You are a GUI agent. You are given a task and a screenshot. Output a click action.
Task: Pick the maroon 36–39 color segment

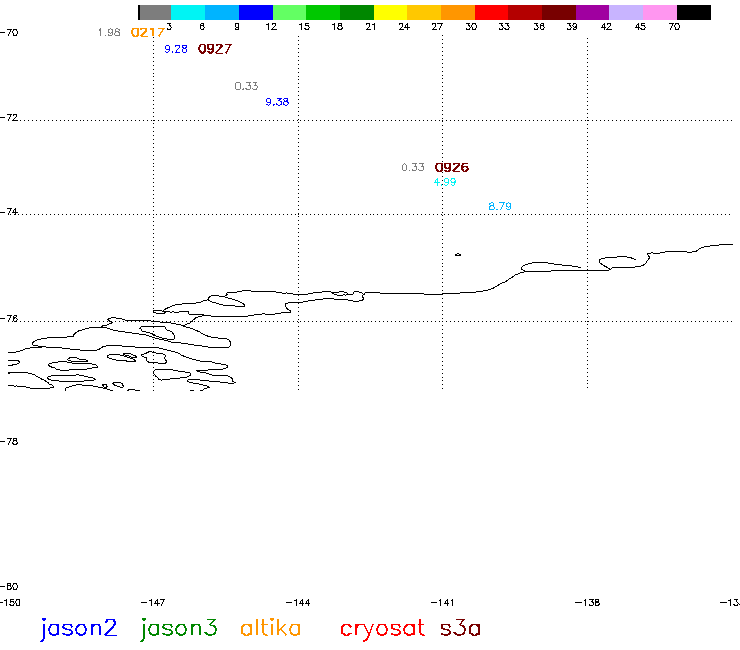(x=559, y=12)
